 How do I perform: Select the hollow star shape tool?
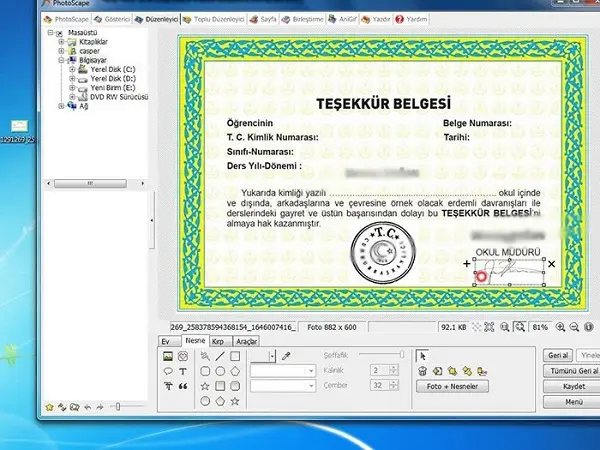click(x=205, y=386)
